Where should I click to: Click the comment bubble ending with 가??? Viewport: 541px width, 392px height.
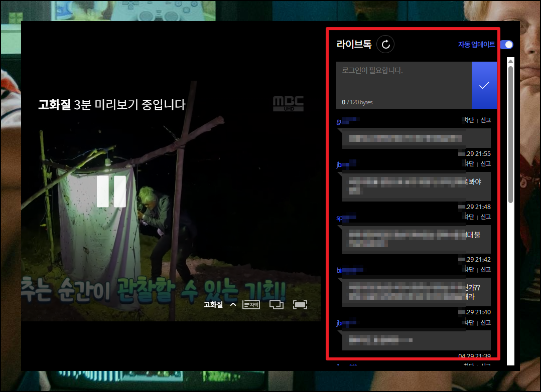coord(417,292)
